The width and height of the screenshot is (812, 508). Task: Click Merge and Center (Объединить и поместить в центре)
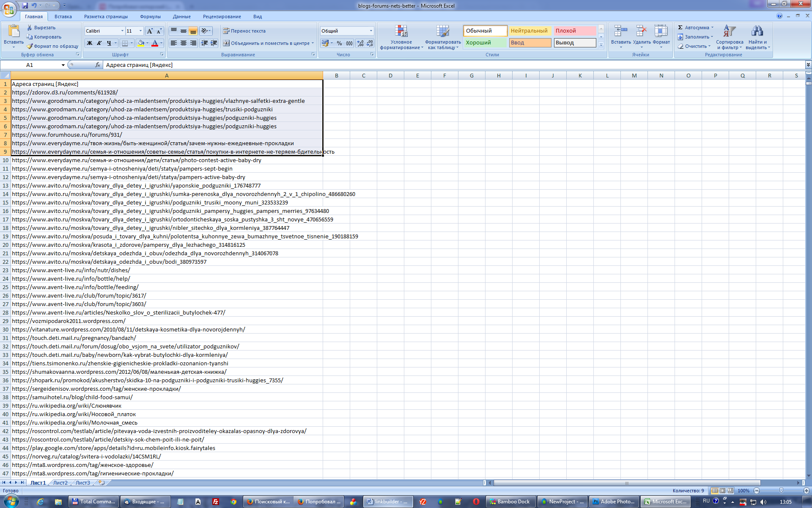click(x=266, y=43)
